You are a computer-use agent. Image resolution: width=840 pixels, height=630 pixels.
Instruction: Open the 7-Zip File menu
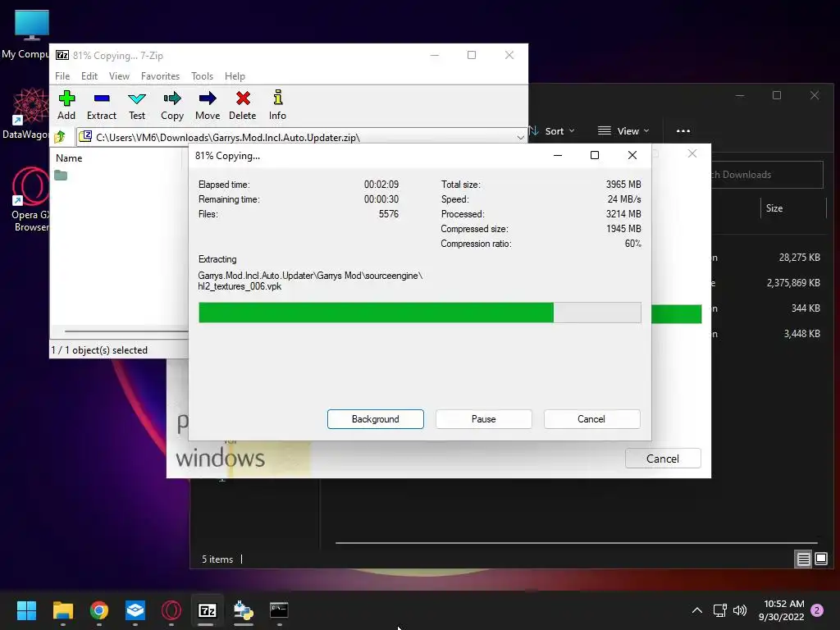(62, 76)
